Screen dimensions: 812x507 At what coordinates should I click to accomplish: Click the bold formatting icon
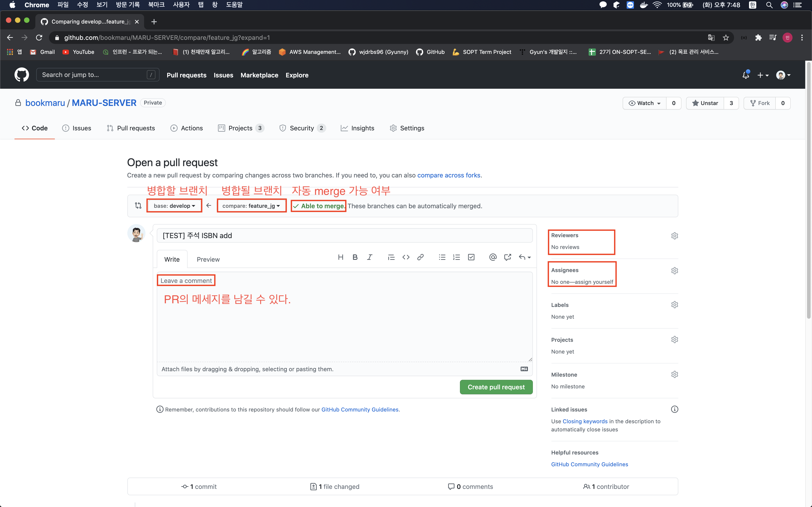point(355,257)
